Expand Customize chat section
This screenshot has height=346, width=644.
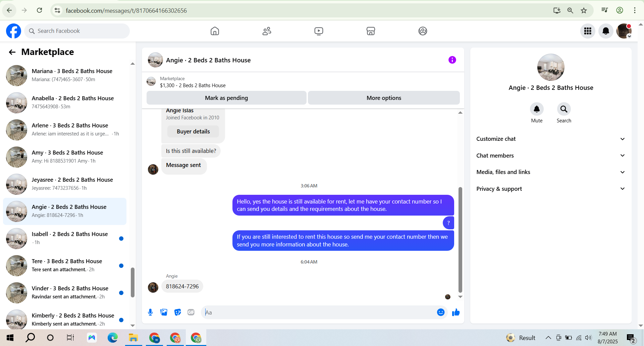point(551,139)
